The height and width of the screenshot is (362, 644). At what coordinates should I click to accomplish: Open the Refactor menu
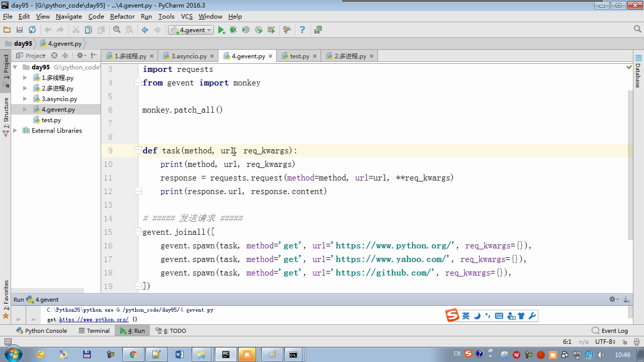[122, 17]
